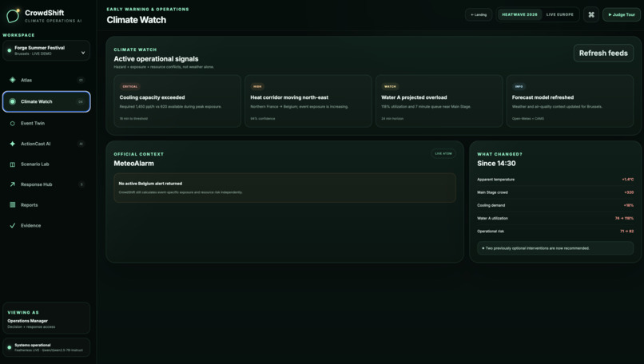Click the green Systems operational status dot
This screenshot has height=364, width=644.
pyautogui.click(x=9, y=347)
